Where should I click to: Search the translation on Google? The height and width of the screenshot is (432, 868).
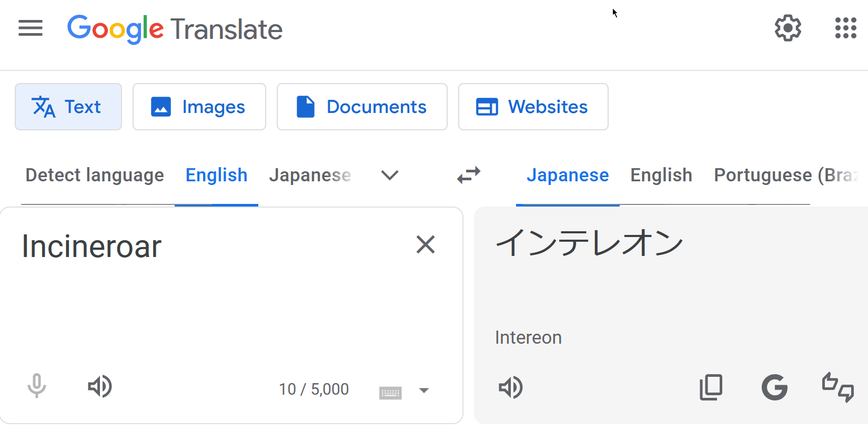pyautogui.click(x=774, y=388)
